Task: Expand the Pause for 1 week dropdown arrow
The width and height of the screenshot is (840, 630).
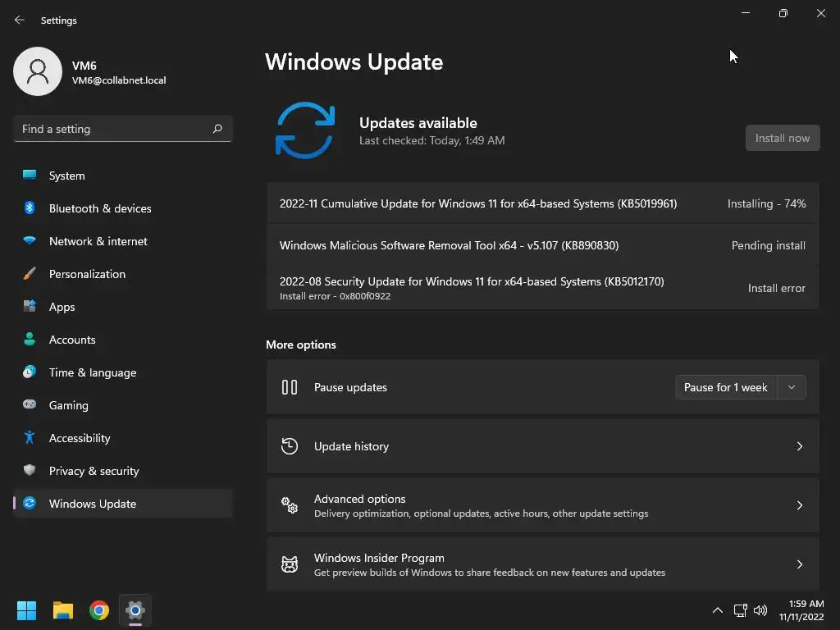Action: tap(792, 387)
